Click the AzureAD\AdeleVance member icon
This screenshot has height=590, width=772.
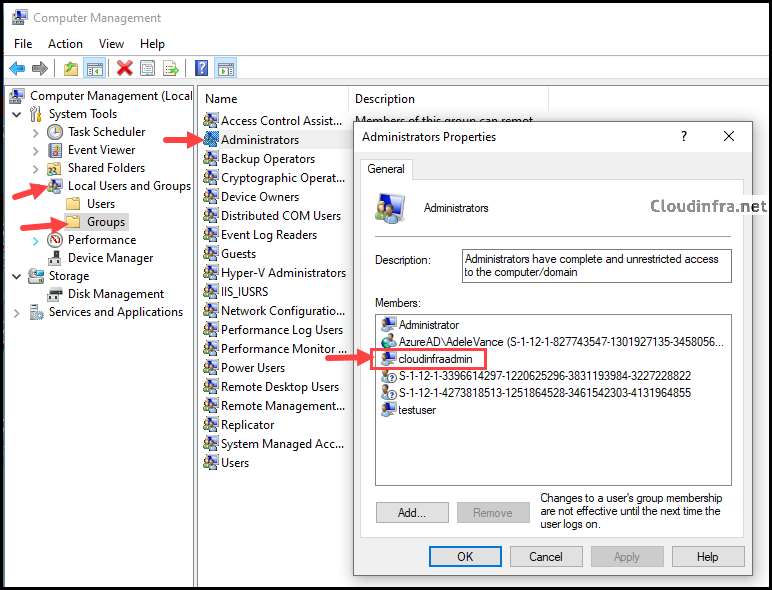click(389, 341)
